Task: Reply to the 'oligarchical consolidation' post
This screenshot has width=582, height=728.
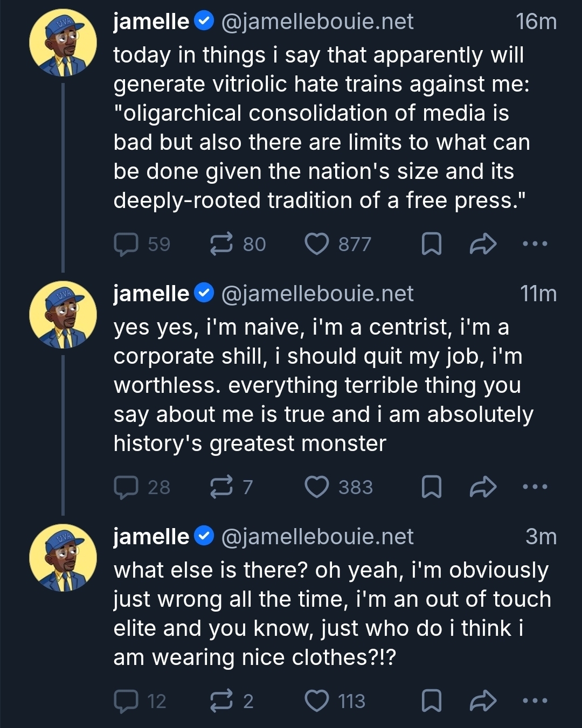Action: pyautogui.click(x=127, y=244)
